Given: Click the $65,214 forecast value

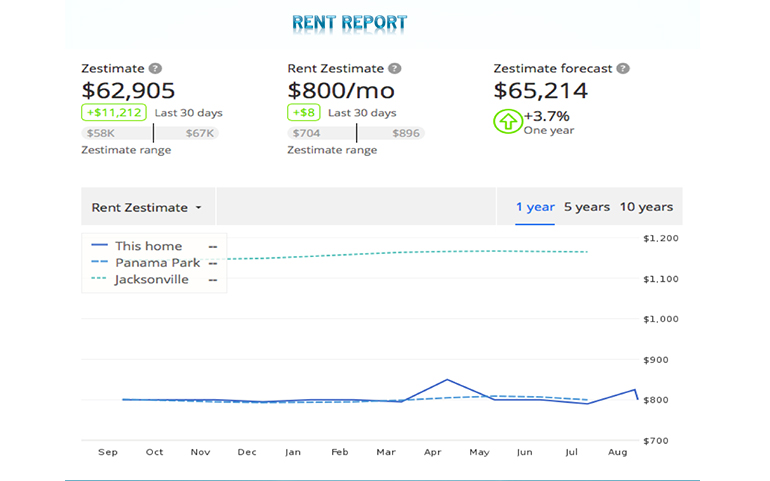Looking at the screenshot, I should [541, 92].
